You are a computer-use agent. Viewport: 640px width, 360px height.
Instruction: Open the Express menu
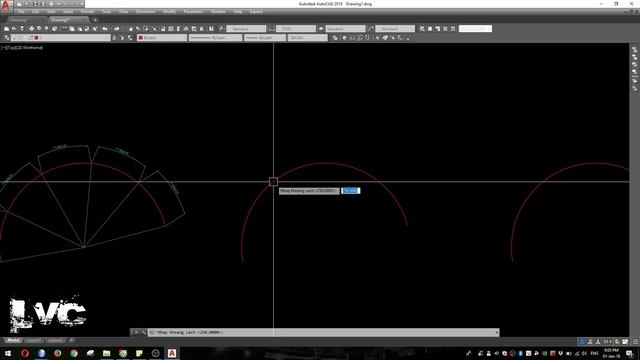[256, 12]
